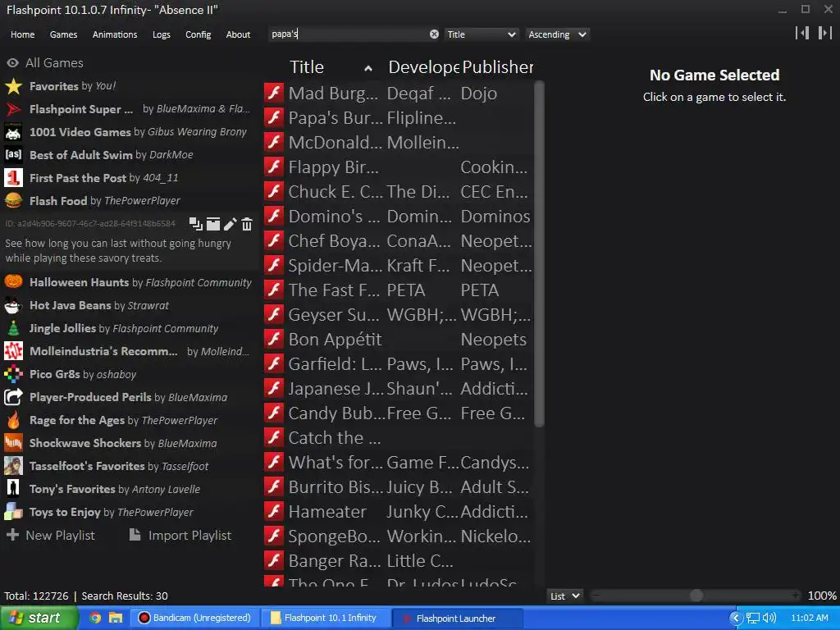Click the Christmas tree icon of Jingle Jollies
This screenshot has width=840, height=630.
[x=13, y=328]
